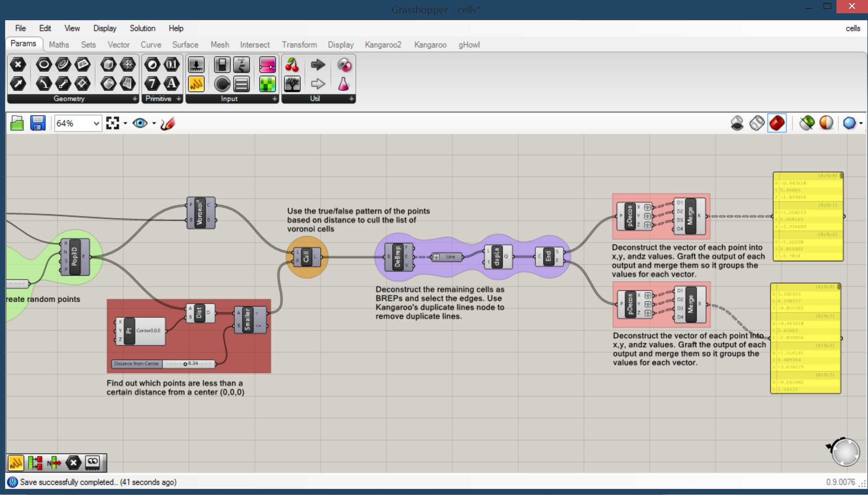
Task: Open the blue preview settings dropdown arrow
Action: (860, 123)
